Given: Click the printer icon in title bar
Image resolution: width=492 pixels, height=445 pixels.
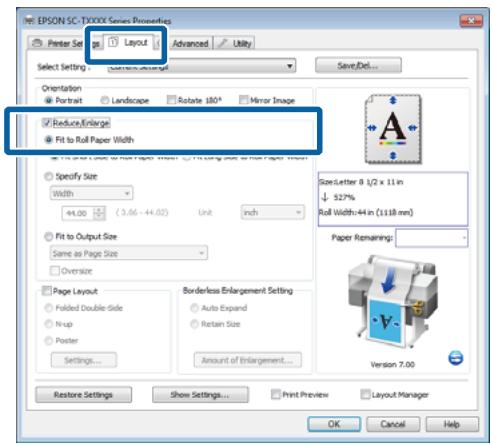Looking at the screenshot, I should 29,20.
